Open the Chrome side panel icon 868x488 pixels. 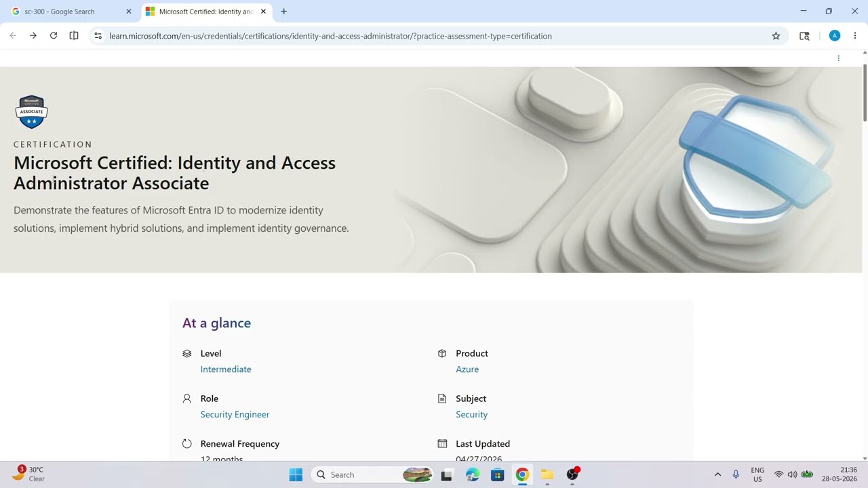click(74, 36)
